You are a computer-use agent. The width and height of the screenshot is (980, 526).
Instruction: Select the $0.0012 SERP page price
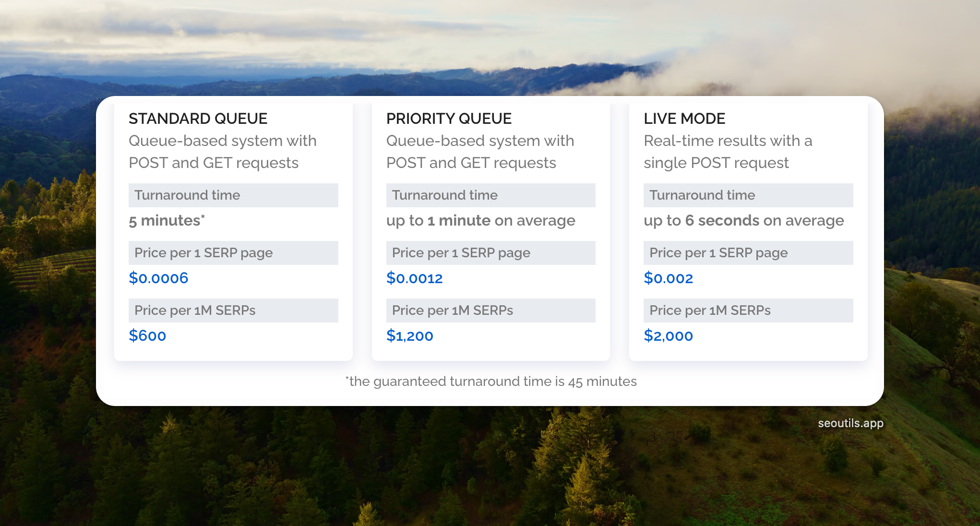pos(414,278)
